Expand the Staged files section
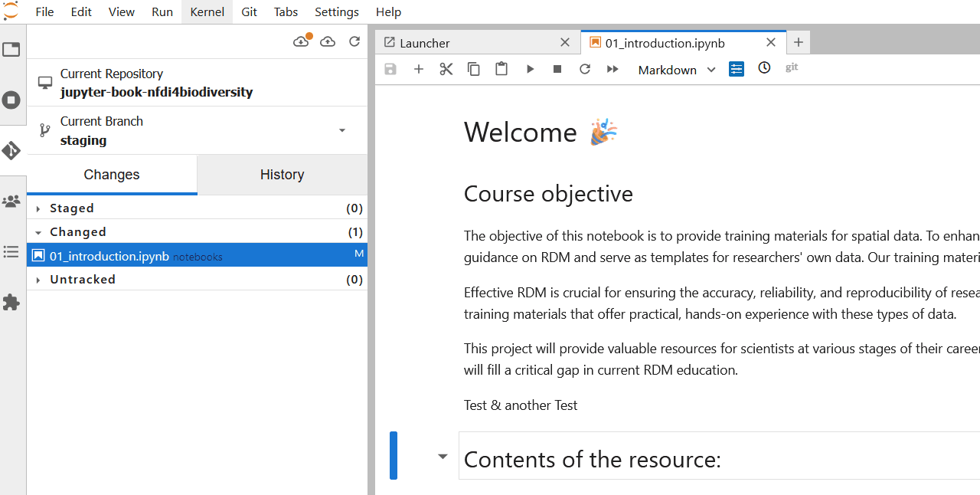Viewport: 980px width, 495px height. point(39,208)
